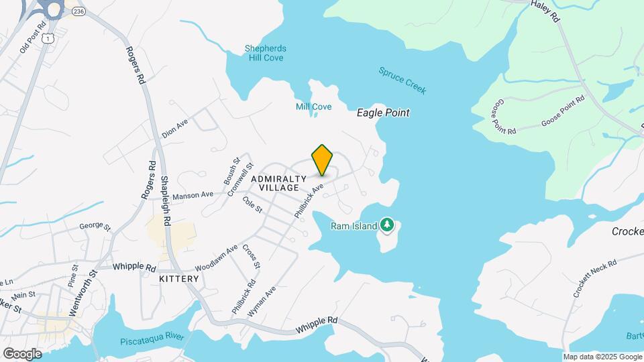Click the Map data ©2025 Google attribution
This screenshot has width=644, height=362.
pos(602,357)
